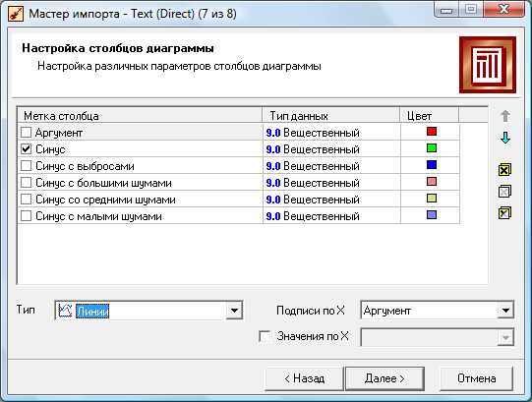532x402 pixels.
Task: Click the line chart icon in Тип field
Action: click(65, 310)
